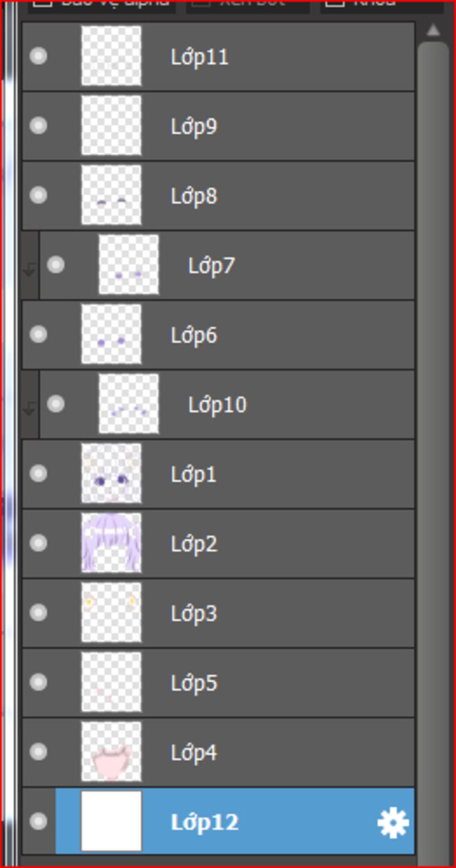Toggle visibility dot of Lớp7
456x868 pixels.
pos(56,265)
